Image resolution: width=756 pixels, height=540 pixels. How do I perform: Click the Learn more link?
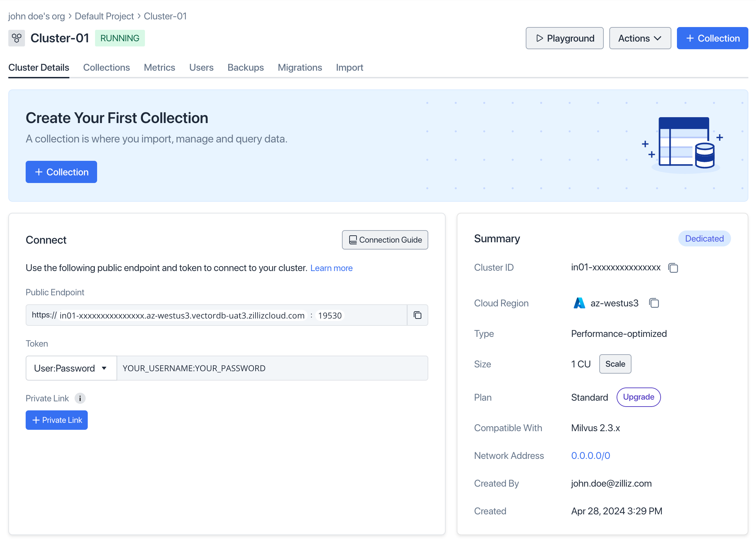[332, 268]
